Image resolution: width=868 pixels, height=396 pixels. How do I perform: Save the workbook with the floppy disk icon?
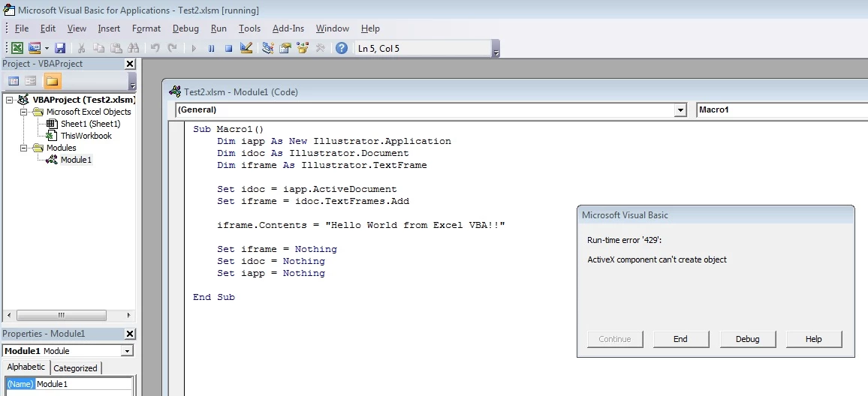pos(60,48)
